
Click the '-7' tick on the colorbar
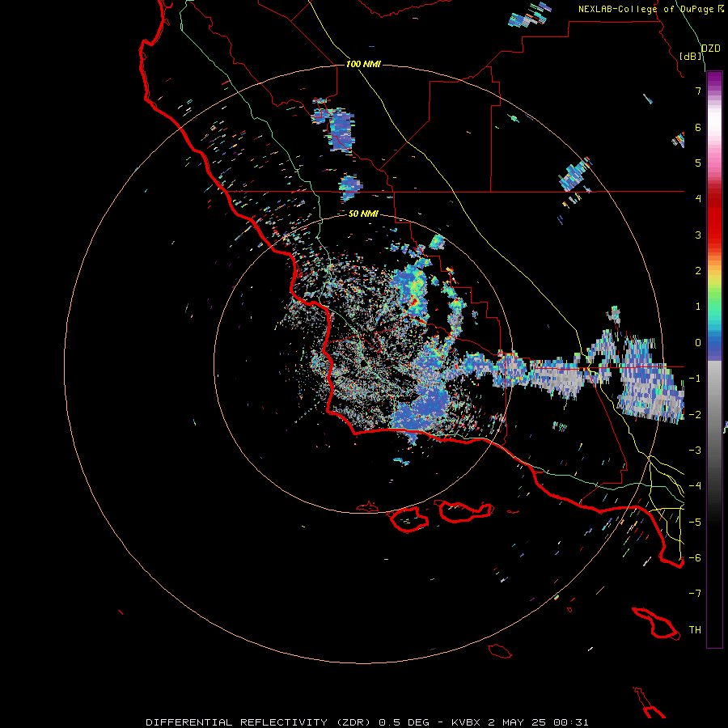click(695, 594)
